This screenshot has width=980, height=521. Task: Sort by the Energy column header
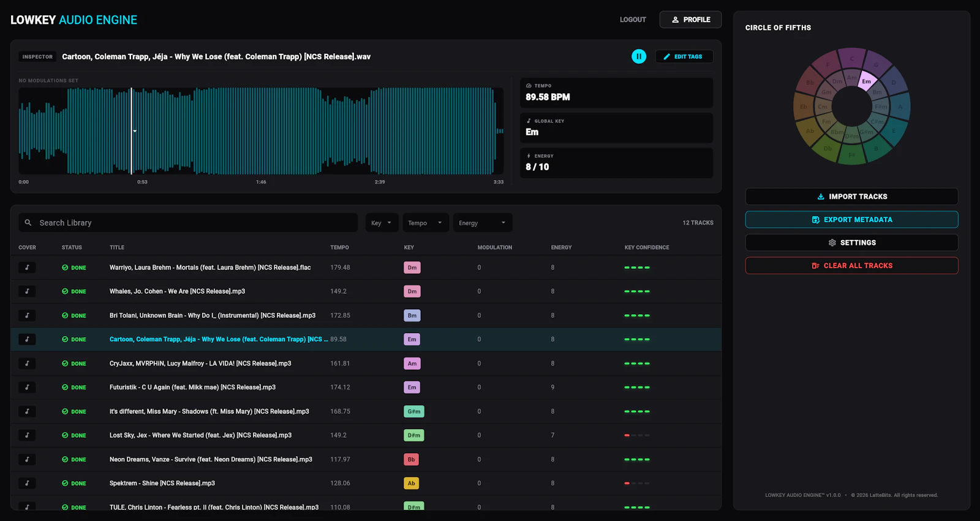point(561,247)
